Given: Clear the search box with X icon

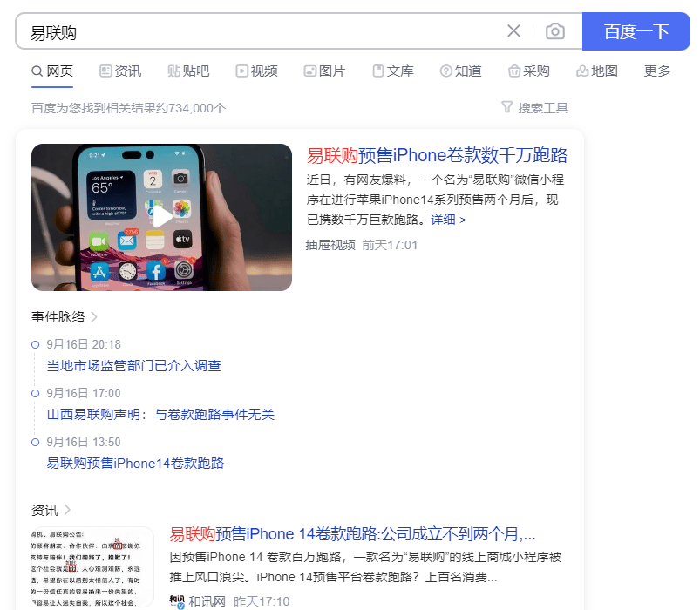Looking at the screenshot, I should click(513, 31).
